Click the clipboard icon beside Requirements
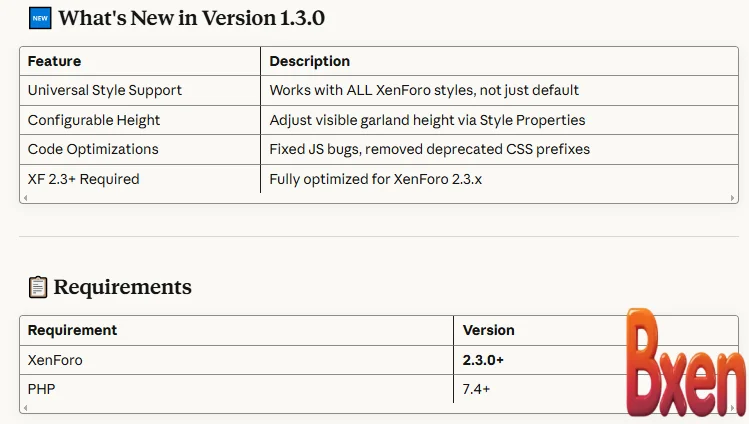Viewport: 749px width, 424px height. [38, 288]
